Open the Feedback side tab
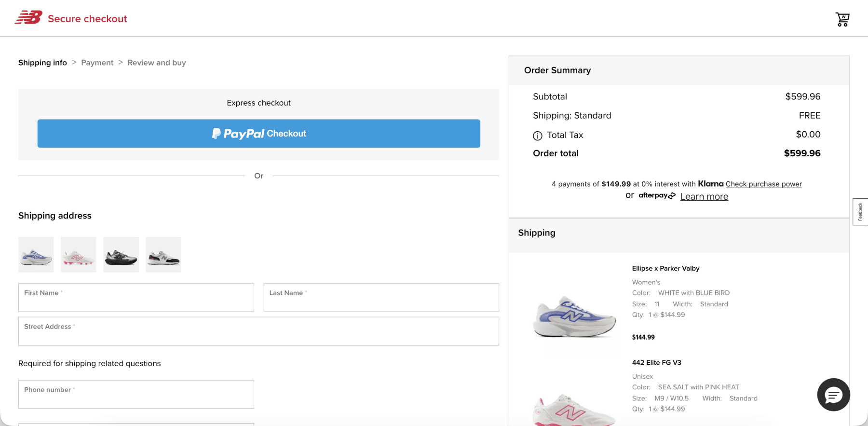 tap(860, 212)
